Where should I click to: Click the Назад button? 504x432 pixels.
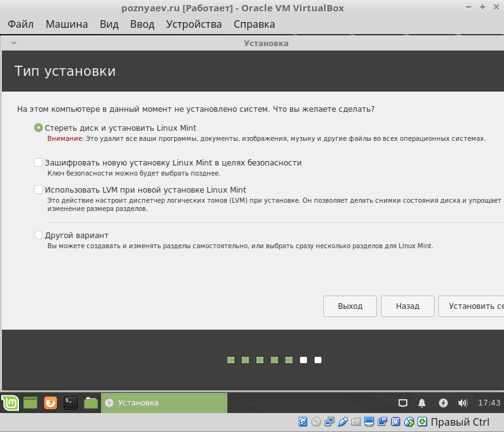[407, 306]
